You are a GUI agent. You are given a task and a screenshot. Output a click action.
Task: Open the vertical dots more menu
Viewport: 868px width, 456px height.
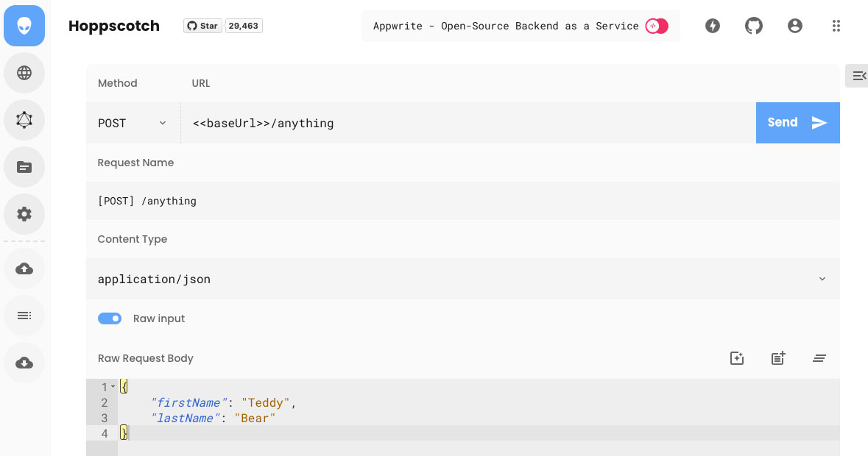click(836, 26)
